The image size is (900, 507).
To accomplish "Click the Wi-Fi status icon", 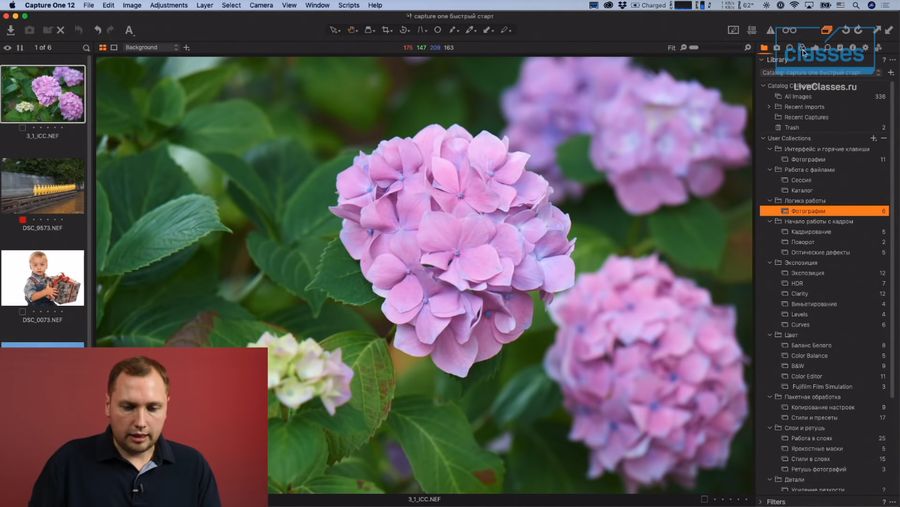I will coord(794,5).
